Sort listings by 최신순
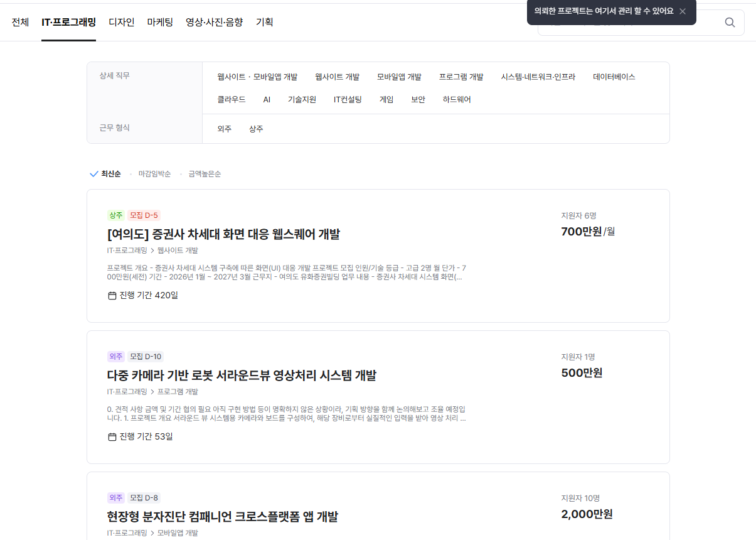Image resolution: width=756 pixels, height=540 pixels. point(111,174)
